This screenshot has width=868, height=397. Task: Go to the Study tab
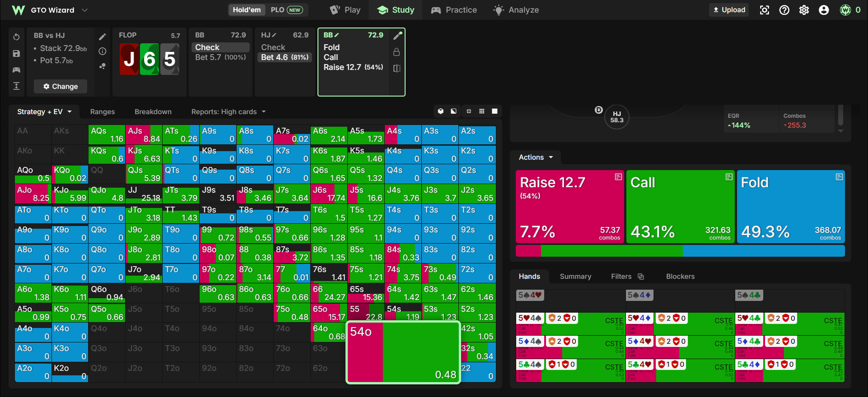[x=396, y=10]
